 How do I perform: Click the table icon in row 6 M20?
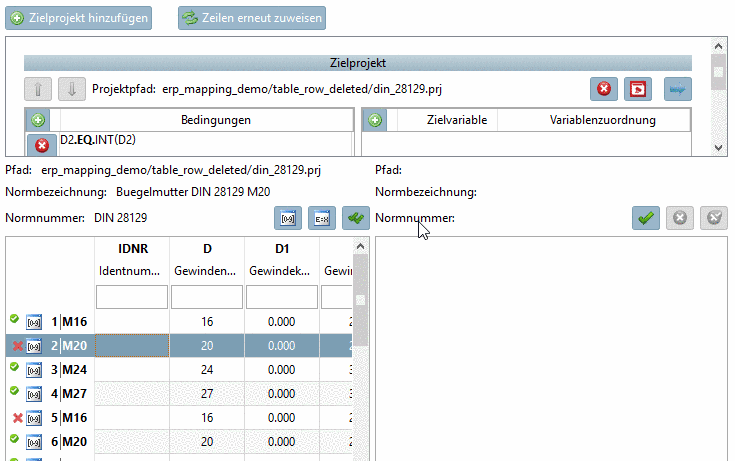pyautogui.click(x=34, y=441)
